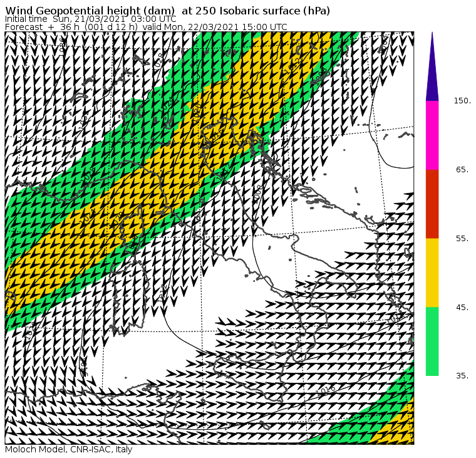This screenshot has width=476, height=458.
Task: Click the '150.' color scale label
Action: pyautogui.click(x=462, y=101)
